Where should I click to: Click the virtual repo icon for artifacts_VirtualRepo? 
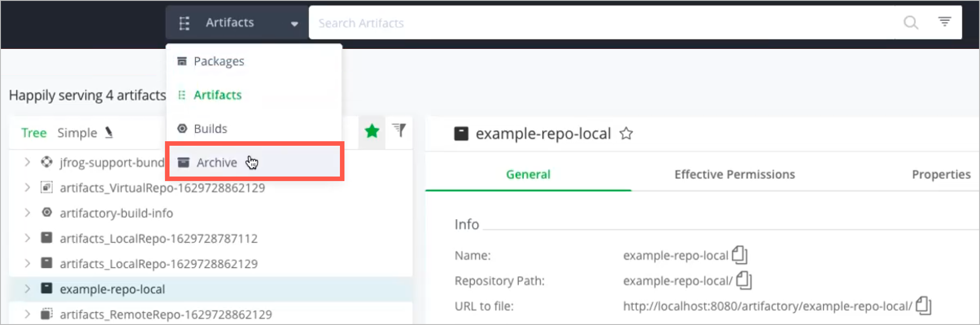click(x=47, y=187)
